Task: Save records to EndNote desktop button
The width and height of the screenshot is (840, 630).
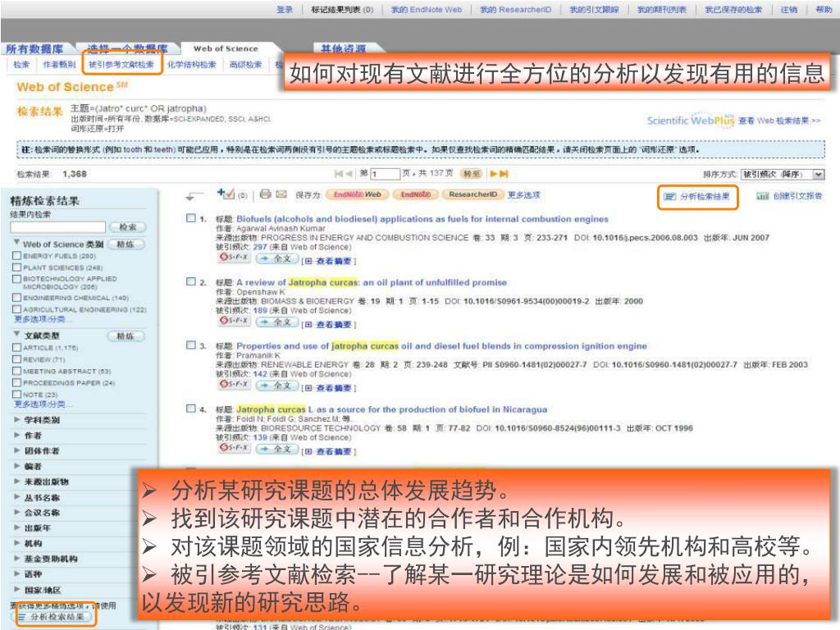Action: click(416, 194)
